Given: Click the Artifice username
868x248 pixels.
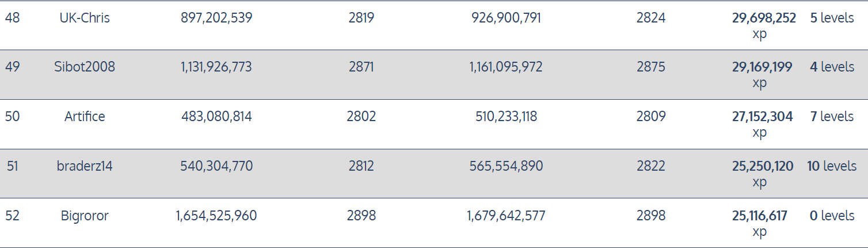Looking at the screenshot, I should coord(85,117).
